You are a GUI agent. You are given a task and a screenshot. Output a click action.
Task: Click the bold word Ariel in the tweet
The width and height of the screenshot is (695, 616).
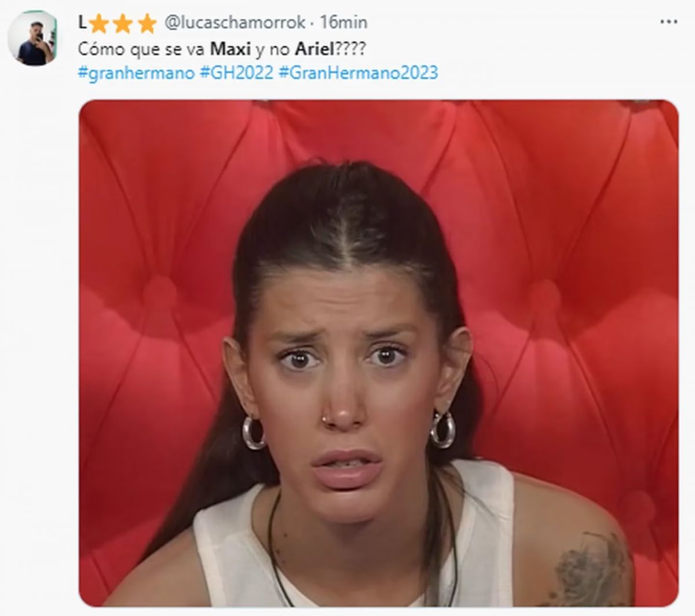click(314, 49)
